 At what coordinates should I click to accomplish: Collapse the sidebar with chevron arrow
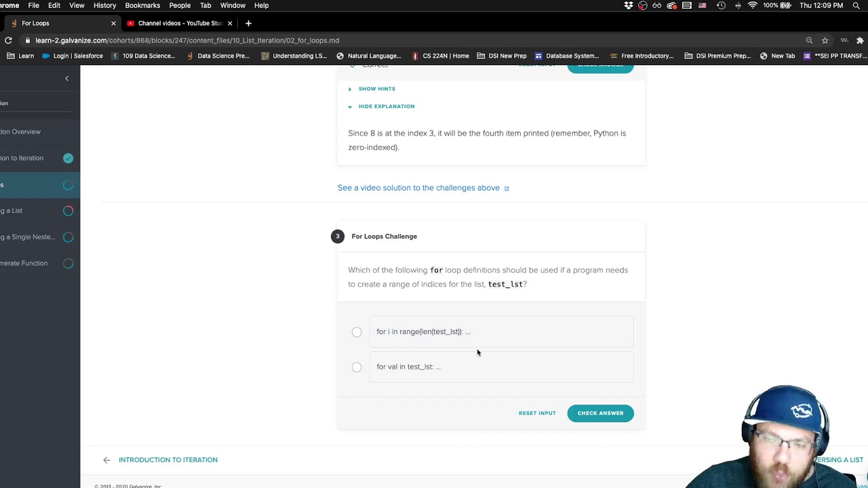tap(66, 79)
